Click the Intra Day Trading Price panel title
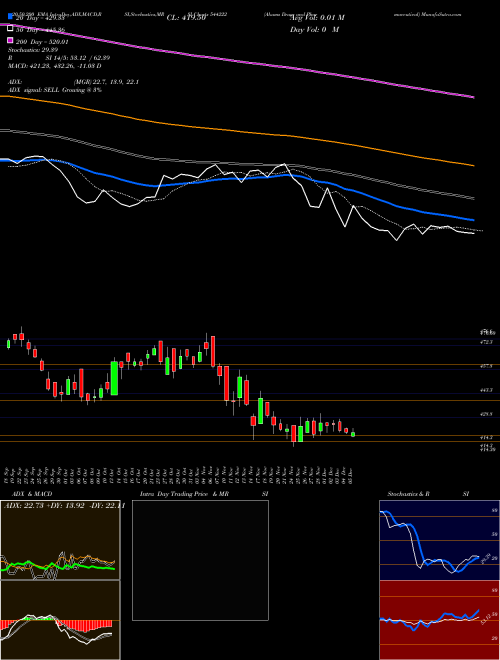500x660 pixels. (204, 494)
